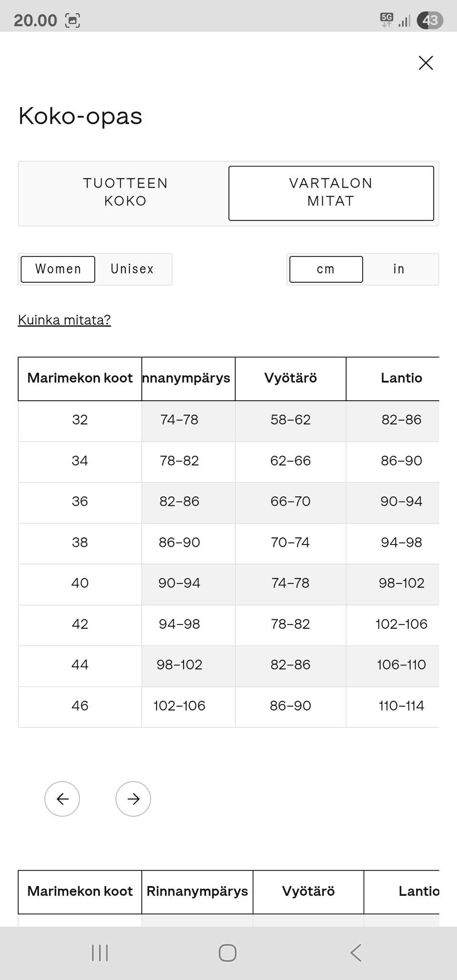Tap screenshot icon in status bar
The width and height of the screenshot is (457, 980).
[x=72, y=20]
